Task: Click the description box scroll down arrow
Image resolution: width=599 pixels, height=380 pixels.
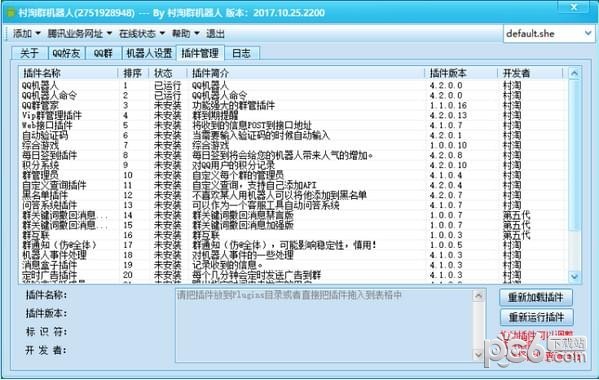Action: (x=478, y=355)
